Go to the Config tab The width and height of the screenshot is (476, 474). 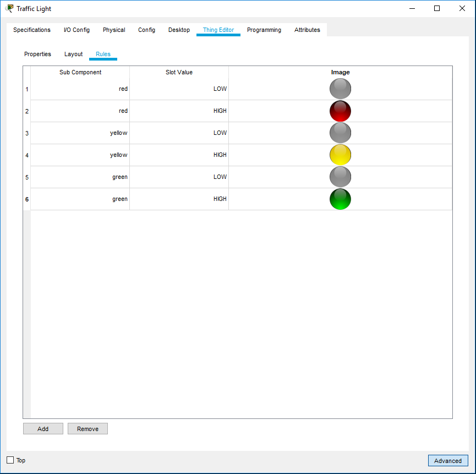point(146,30)
